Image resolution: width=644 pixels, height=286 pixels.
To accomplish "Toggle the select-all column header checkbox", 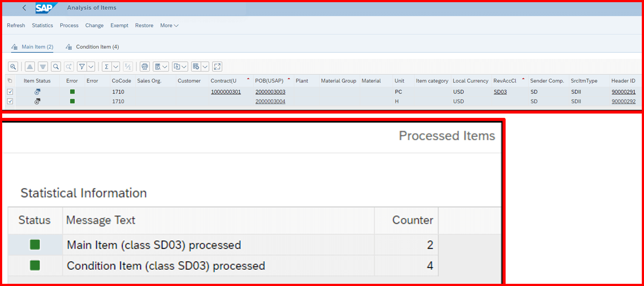I will click(10, 81).
